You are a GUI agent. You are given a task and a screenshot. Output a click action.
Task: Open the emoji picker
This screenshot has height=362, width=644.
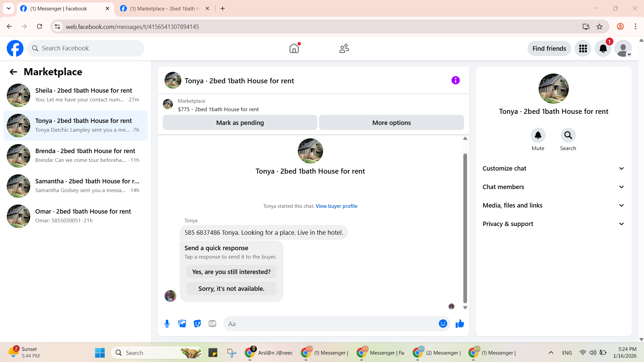[x=443, y=324]
